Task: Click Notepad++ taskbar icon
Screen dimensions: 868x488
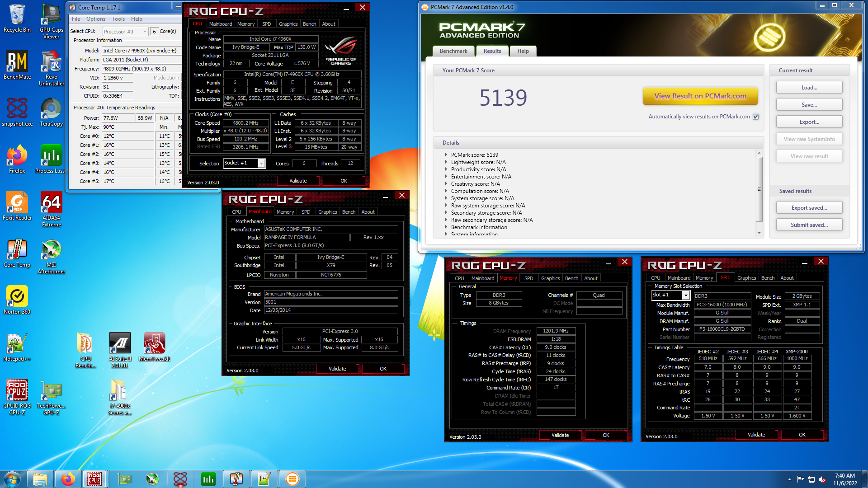Action: pos(264,479)
